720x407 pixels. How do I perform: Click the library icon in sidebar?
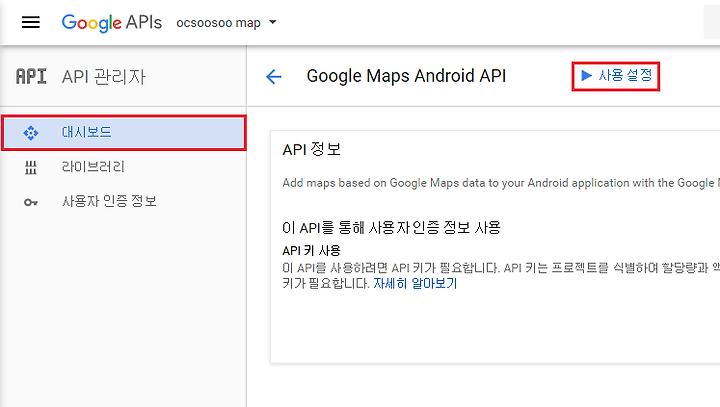[31, 168]
